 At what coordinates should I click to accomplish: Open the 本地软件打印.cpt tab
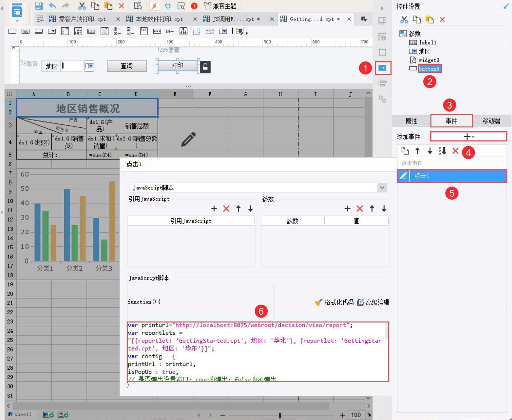coord(159,19)
